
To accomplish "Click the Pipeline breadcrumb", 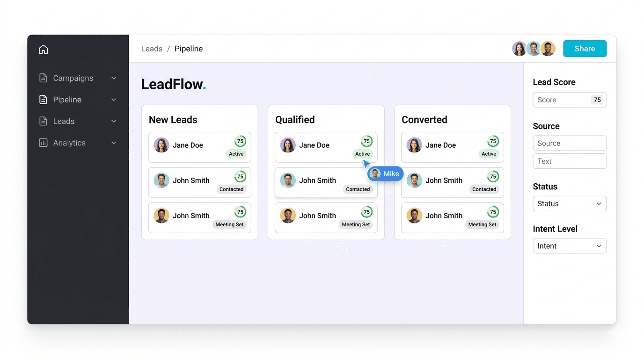I will pyautogui.click(x=189, y=49).
